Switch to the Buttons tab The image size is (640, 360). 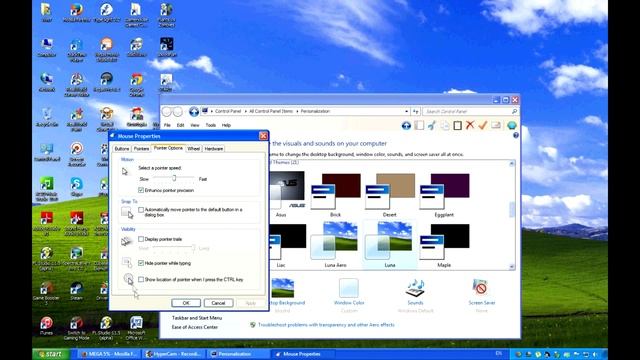coord(122,149)
